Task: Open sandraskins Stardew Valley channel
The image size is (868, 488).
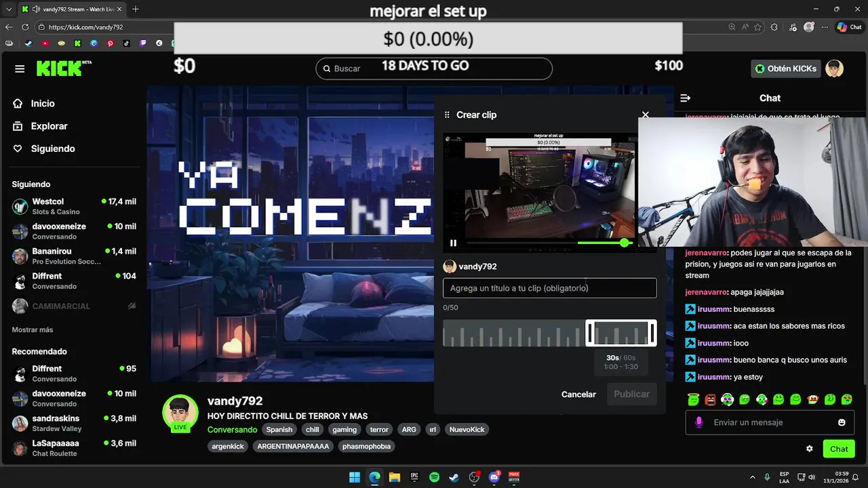Action: pos(73,424)
